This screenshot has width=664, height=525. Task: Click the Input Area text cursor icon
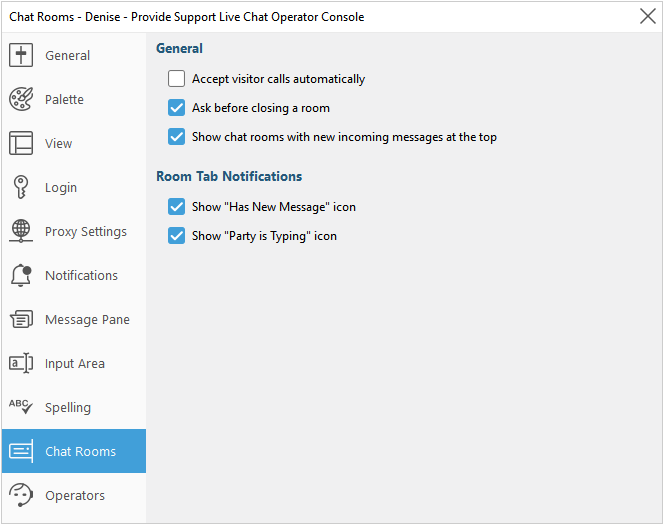(x=21, y=363)
